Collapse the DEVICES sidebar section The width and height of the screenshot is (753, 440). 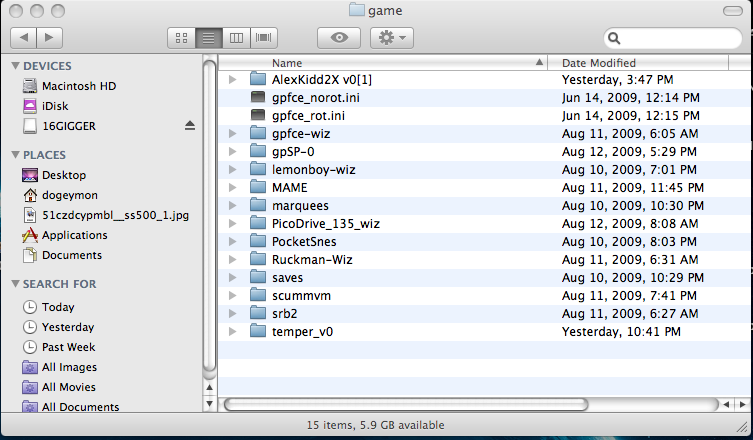pyautogui.click(x=15, y=66)
